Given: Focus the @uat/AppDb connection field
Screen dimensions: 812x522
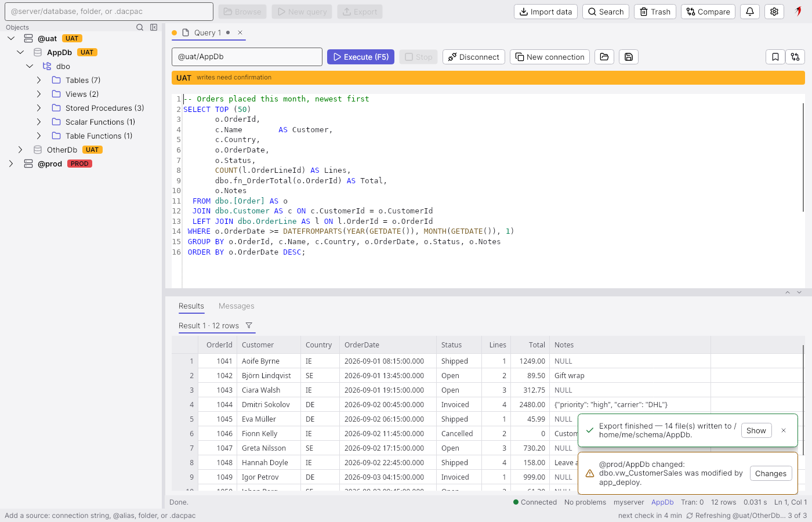Looking at the screenshot, I should pyautogui.click(x=247, y=57).
